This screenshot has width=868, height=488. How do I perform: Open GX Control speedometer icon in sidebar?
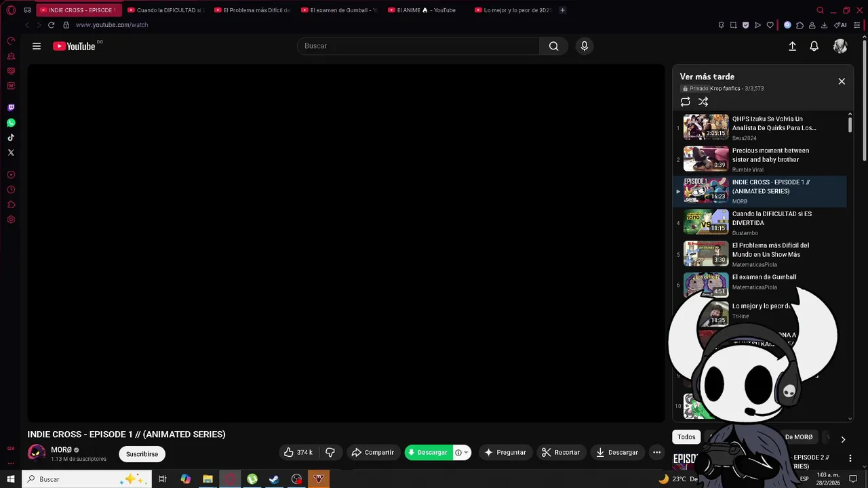tap(11, 41)
